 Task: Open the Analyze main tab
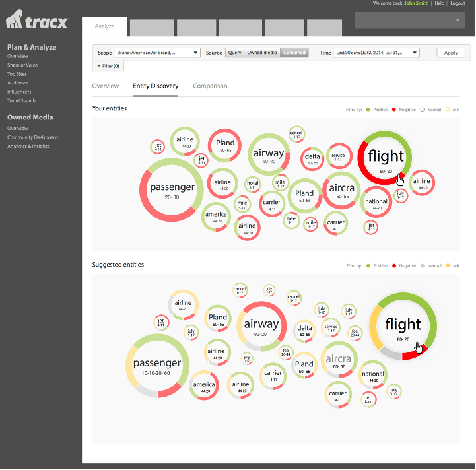point(104,26)
